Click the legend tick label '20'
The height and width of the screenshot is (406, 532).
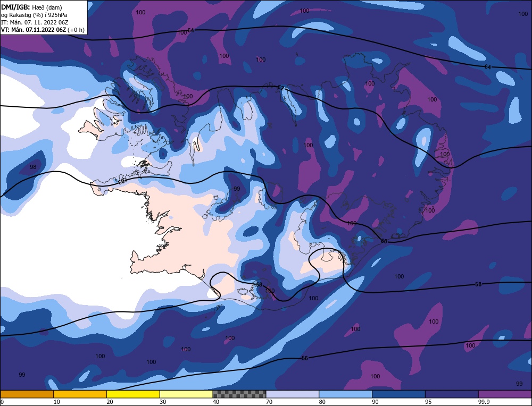[x=110, y=402]
